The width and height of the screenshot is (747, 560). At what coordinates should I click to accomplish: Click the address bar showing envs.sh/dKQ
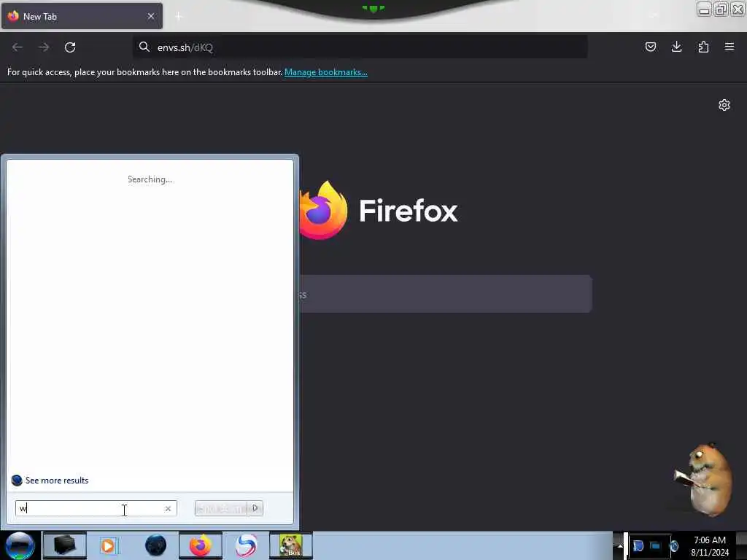[360, 47]
